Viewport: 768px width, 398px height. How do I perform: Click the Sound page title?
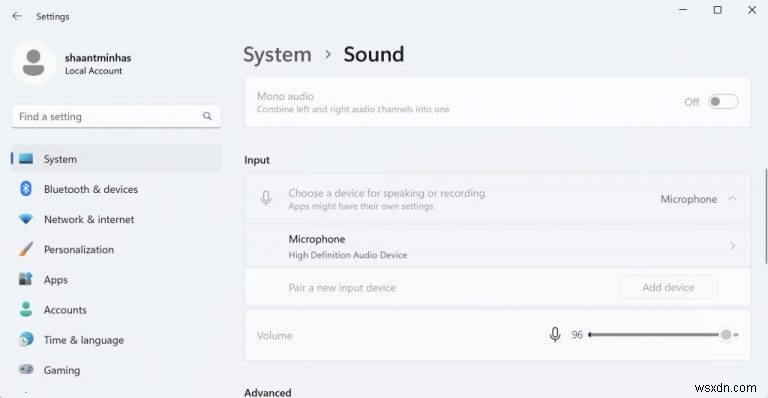[x=374, y=54]
